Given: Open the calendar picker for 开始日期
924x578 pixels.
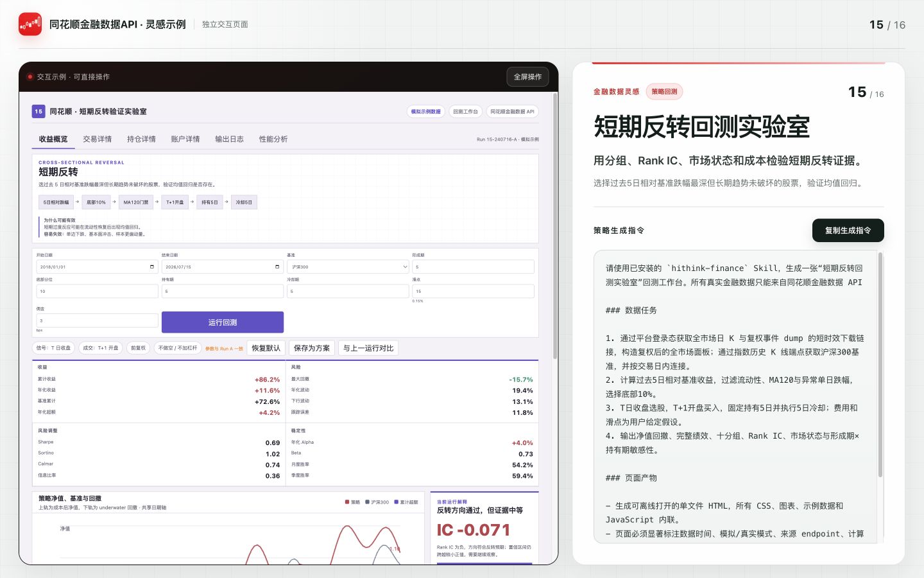Looking at the screenshot, I should 152,267.
